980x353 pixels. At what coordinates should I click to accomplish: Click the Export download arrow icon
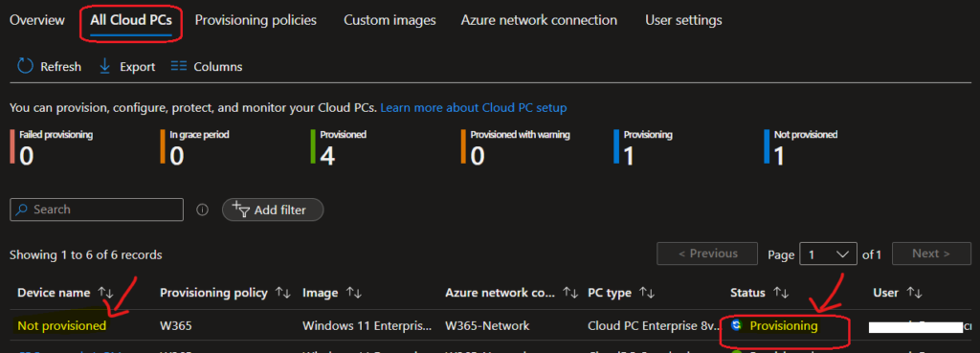105,66
